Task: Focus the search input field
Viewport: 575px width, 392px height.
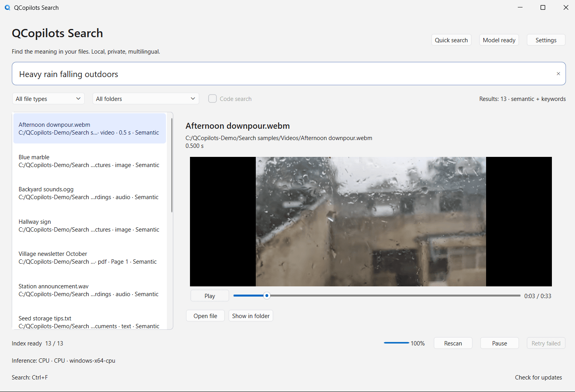Action: click(x=289, y=74)
